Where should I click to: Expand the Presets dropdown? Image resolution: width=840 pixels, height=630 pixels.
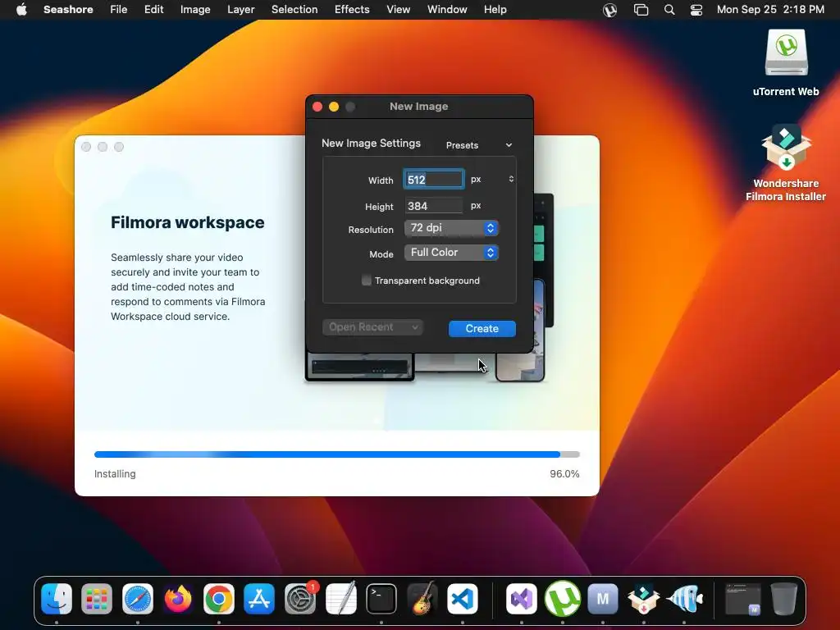pyautogui.click(x=478, y=145)
